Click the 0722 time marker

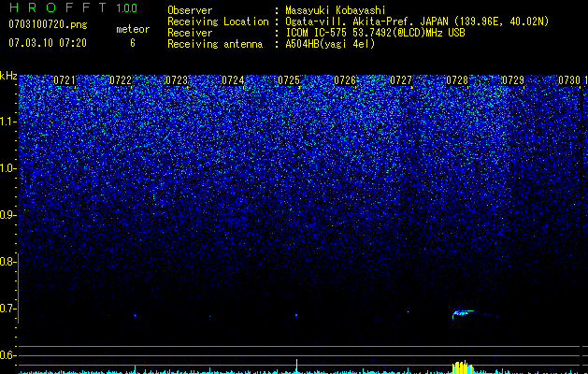coord(121,80)
